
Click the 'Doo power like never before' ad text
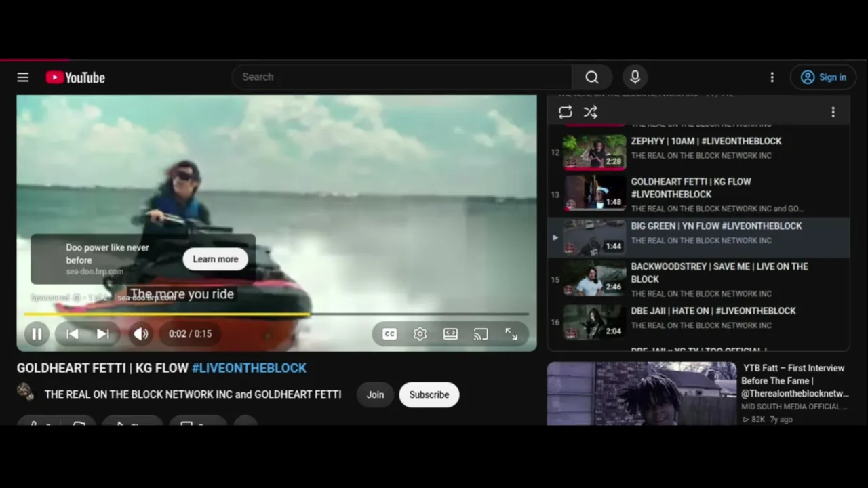click(108, 253)
